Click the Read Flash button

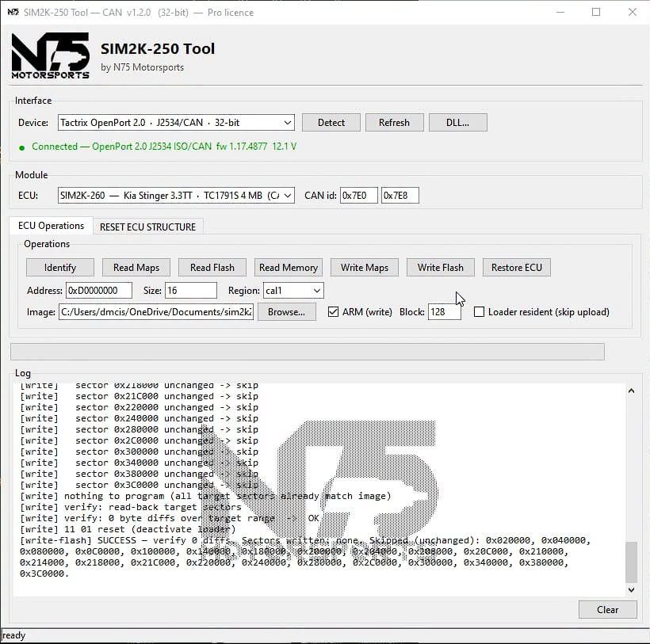point(212,268)
